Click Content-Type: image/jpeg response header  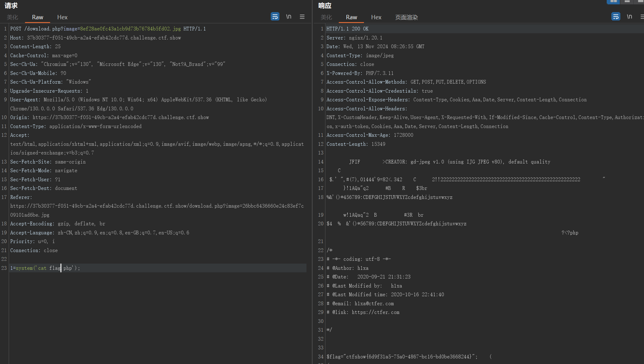tap(360, 56)
